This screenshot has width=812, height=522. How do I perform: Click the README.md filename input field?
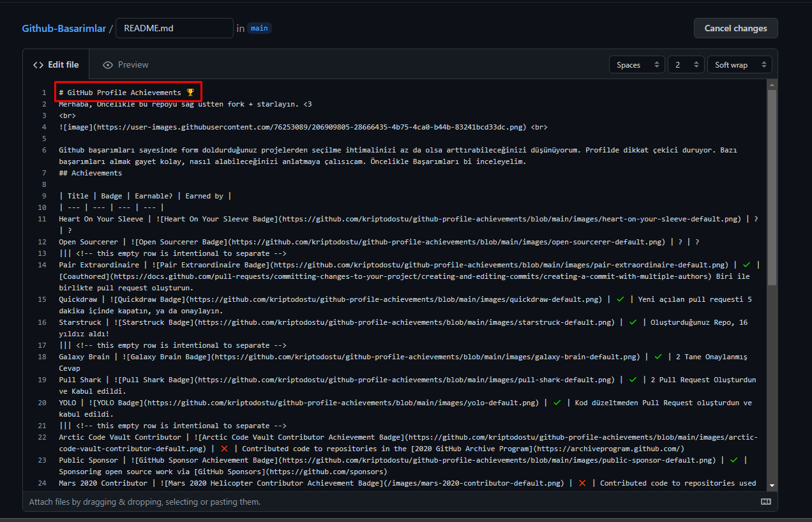174,28
